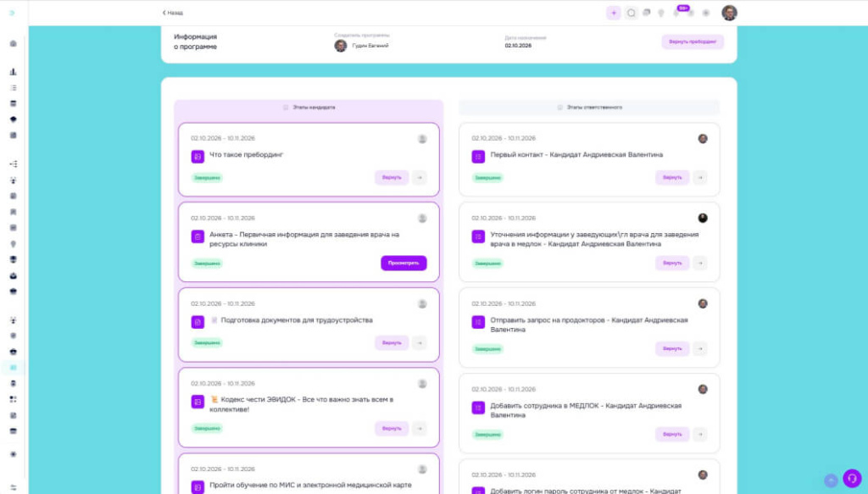Click Вернуть on the Подготовка документов card
Image resolution: width=868 pixels, height=494 pixels.
[392, 343]
